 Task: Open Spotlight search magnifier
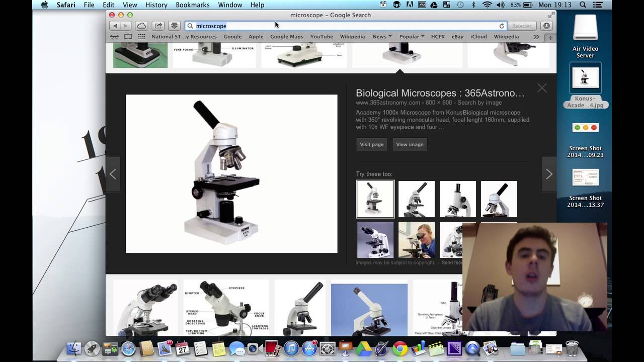583,5
